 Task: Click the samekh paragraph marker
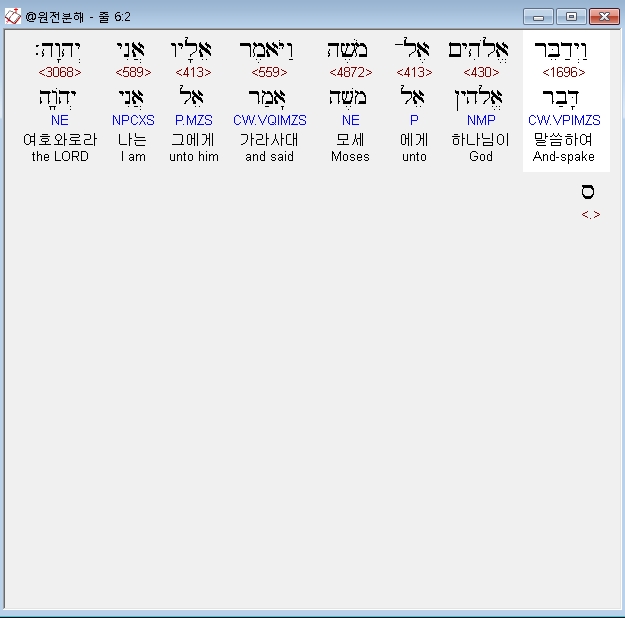coord(588,192)
